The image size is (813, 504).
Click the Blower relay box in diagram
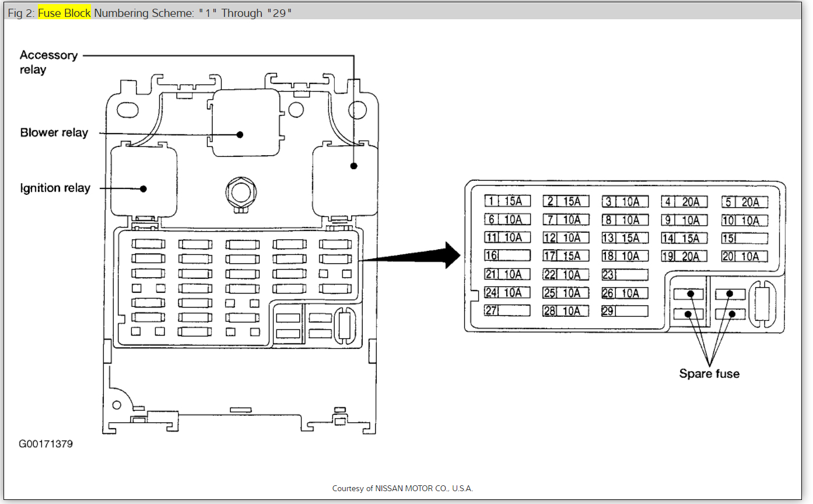pos(245,123)
